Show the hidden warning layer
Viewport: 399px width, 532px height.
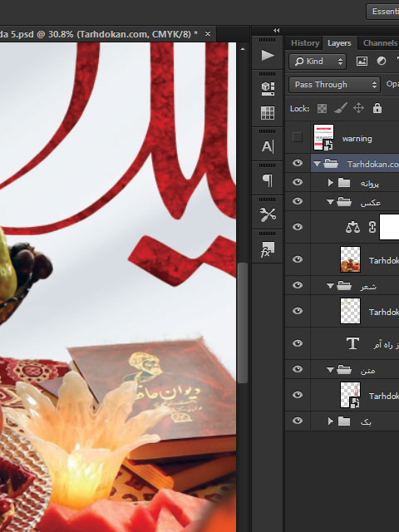click(298, 137)
